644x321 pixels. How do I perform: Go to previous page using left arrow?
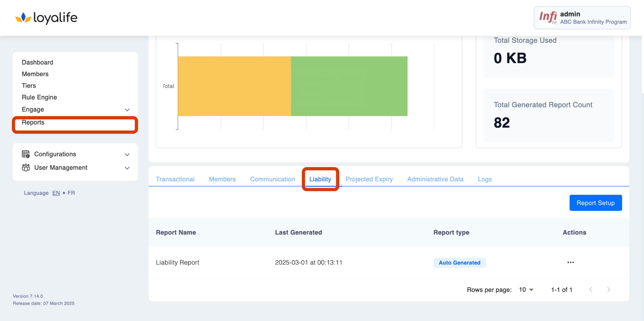(591, 290)
